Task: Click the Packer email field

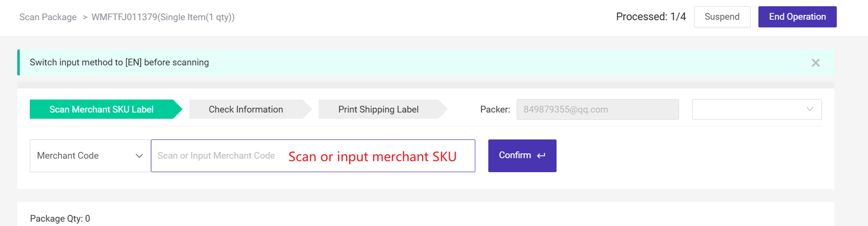Action: 598,109
